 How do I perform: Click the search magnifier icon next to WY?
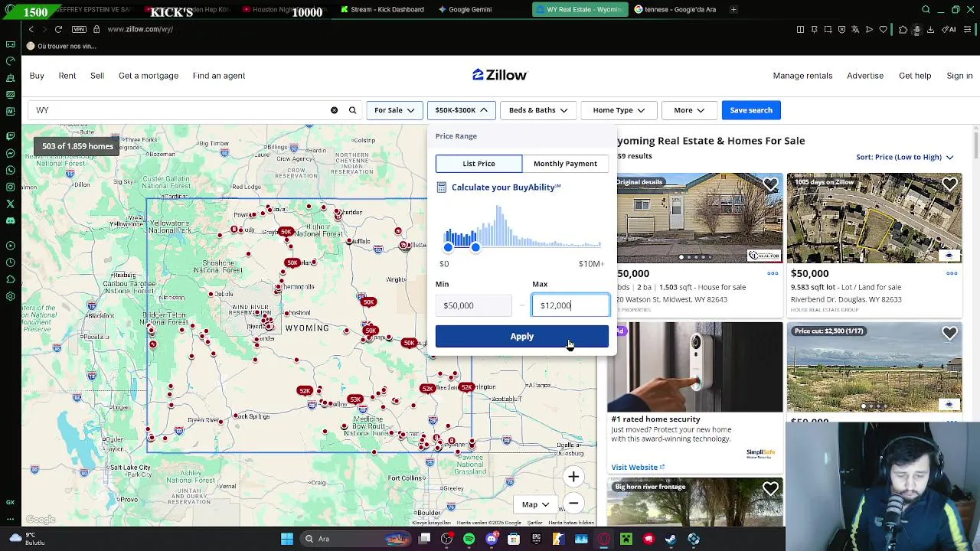click(x=352, y=110)
